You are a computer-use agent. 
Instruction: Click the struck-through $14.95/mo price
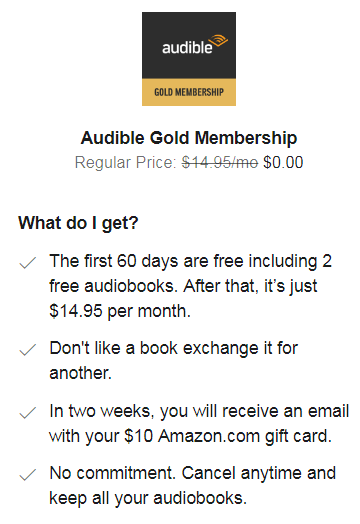220,163
